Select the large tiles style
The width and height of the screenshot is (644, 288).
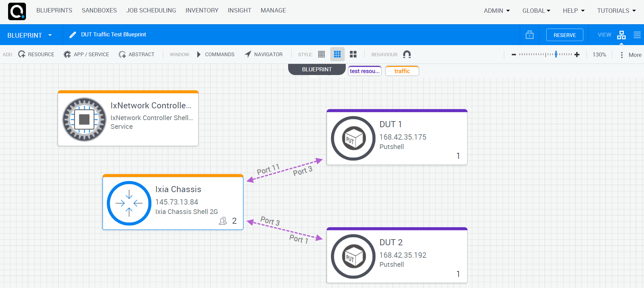[x=353, y=54]
